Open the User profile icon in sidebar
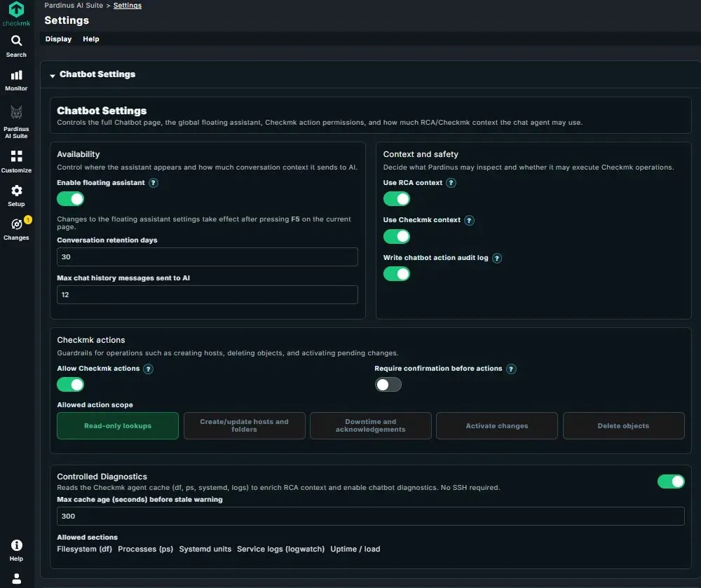Image resolution: width=701 pixels, height=588 pixels. pos(17,579)
